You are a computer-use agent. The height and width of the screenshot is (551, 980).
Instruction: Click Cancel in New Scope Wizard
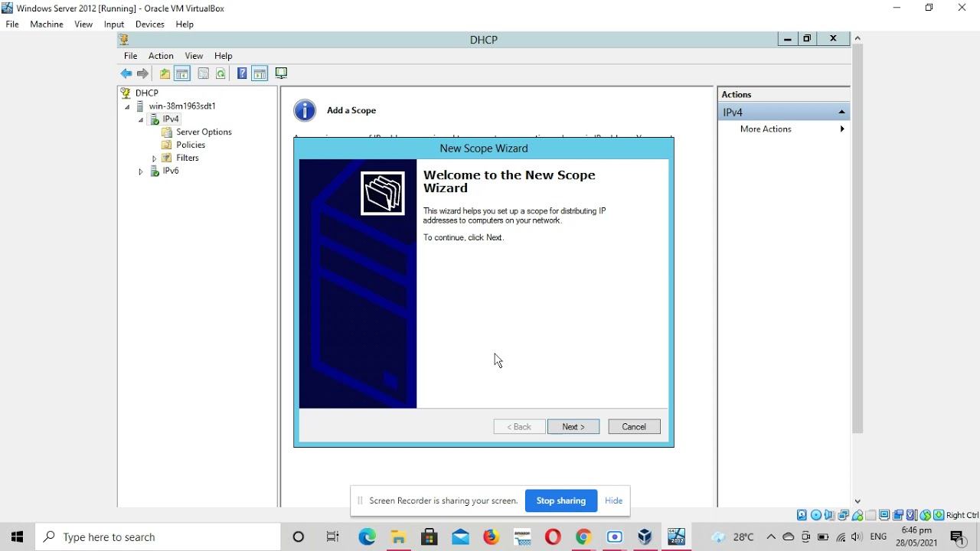[x=634, y=427]
